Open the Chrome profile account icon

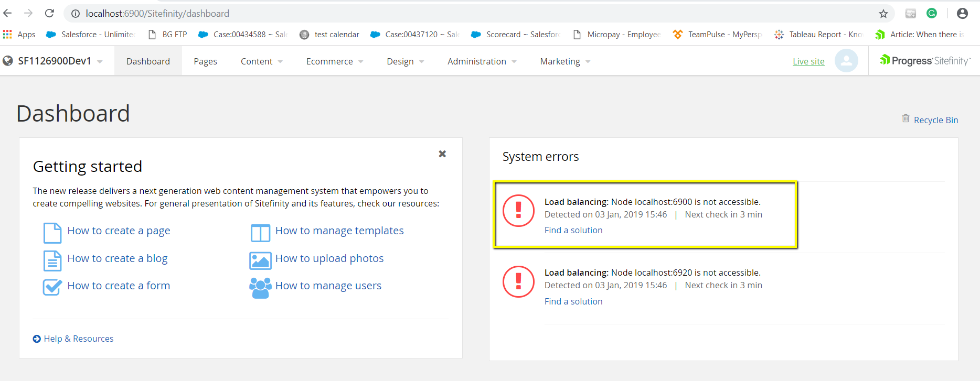click(x=962, y=14)
